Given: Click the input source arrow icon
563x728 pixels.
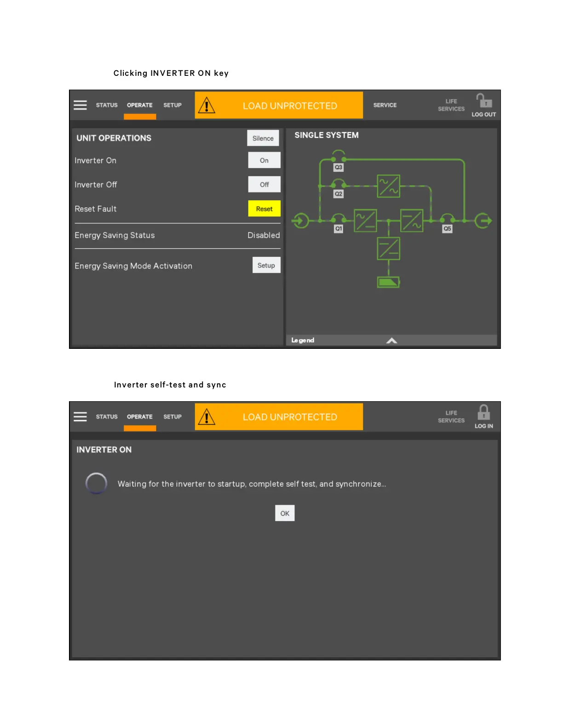Looking at the screenshot, I should (x=300, y=221).
